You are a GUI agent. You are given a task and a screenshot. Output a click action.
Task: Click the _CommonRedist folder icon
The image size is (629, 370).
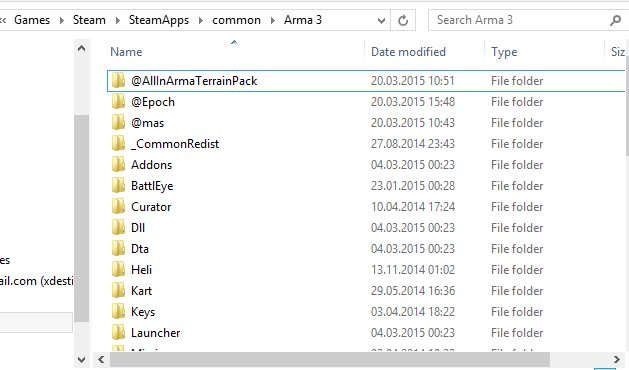(118, 144)
